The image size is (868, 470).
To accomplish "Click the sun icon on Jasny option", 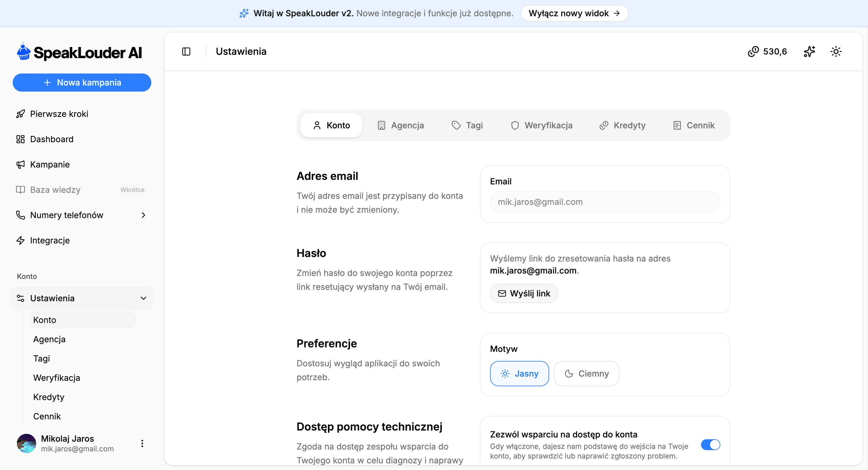I will pos(505,374).
